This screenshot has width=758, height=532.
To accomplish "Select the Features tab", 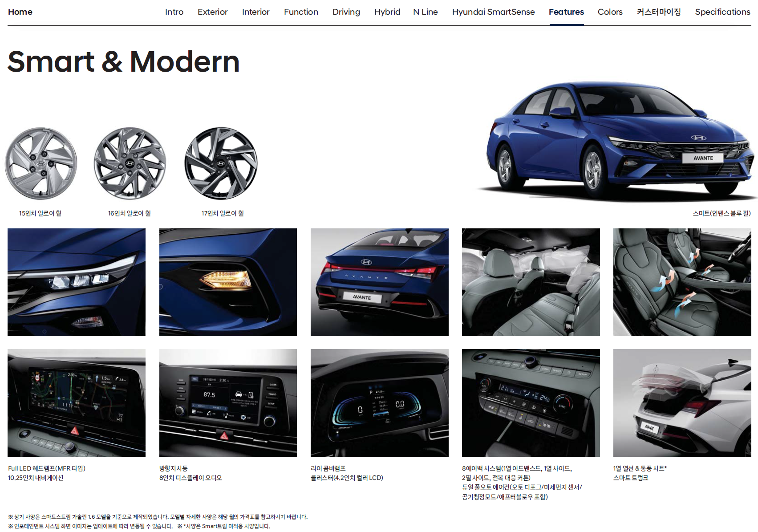I will [x=566, y=12].
